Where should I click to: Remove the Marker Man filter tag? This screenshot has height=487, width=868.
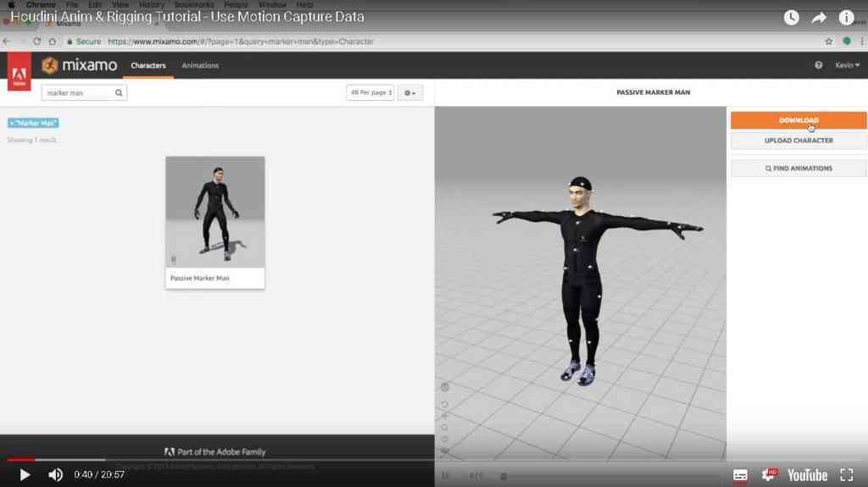click(x=33, y=123)
